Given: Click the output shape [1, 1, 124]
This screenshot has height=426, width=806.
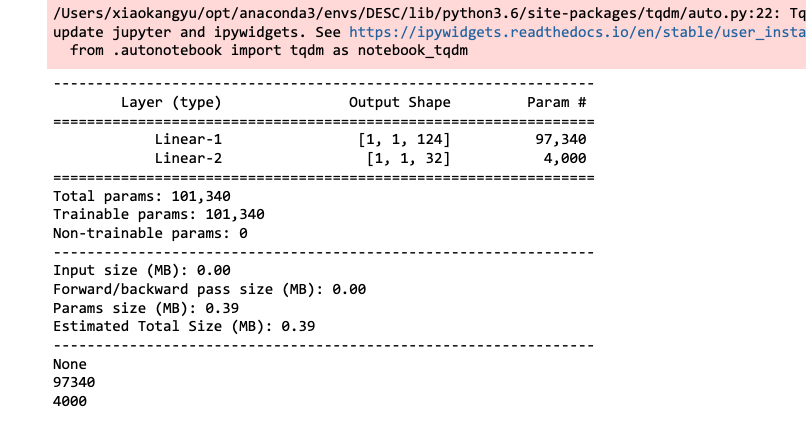Looking at the screenshot, I should (404, 139).
